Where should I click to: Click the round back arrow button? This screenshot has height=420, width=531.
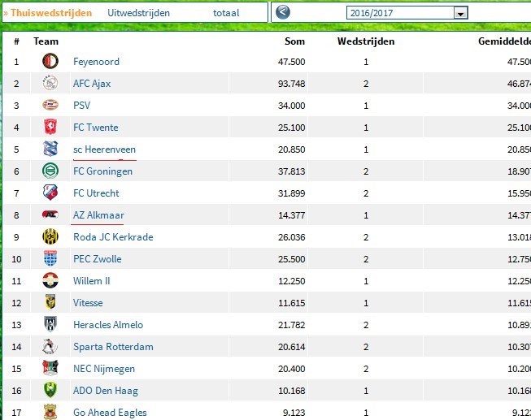point(283,12)
